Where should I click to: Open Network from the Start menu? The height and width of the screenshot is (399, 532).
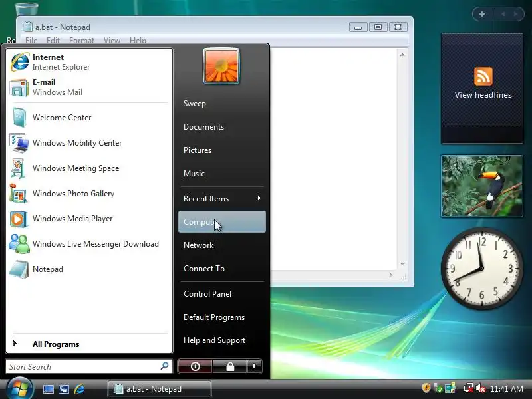click(x=222, y=245)
